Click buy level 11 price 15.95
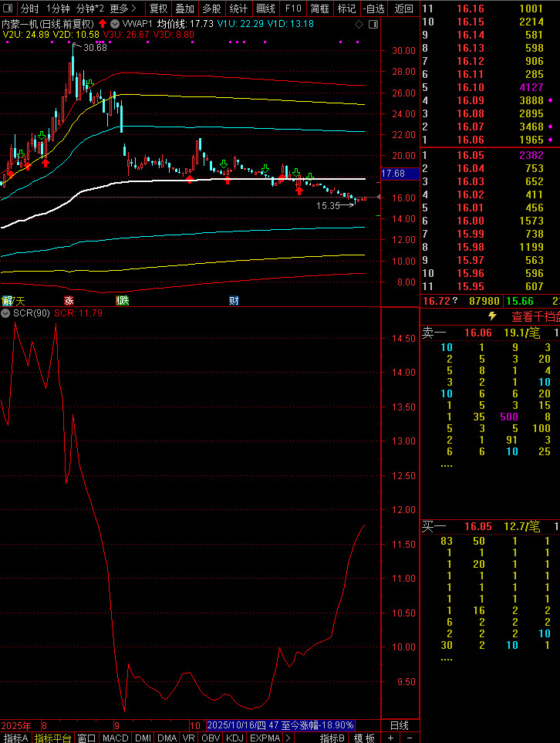560x743 pixels. point(471,286)
